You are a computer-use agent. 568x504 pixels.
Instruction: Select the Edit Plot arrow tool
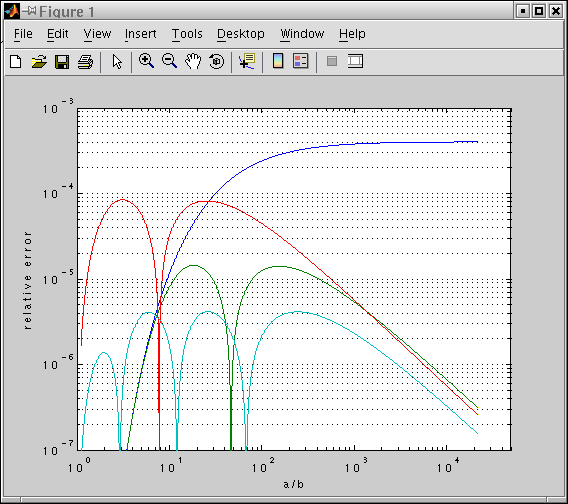[x=117, y=62]
